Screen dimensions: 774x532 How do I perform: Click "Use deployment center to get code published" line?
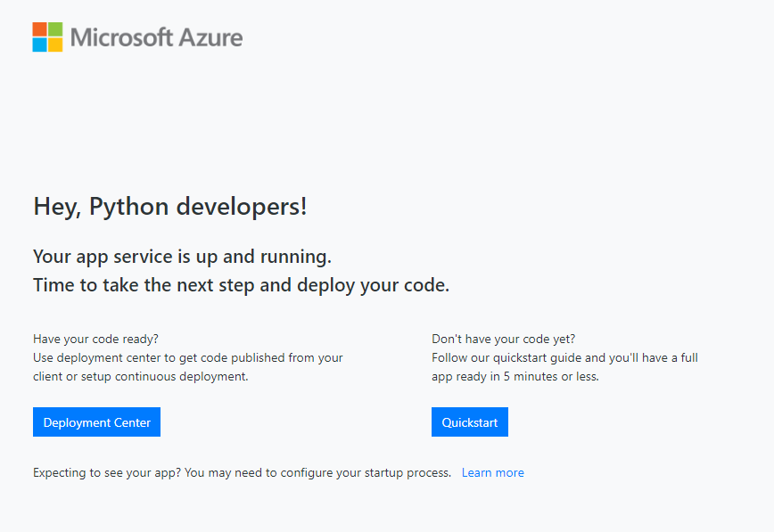point(188,358)
